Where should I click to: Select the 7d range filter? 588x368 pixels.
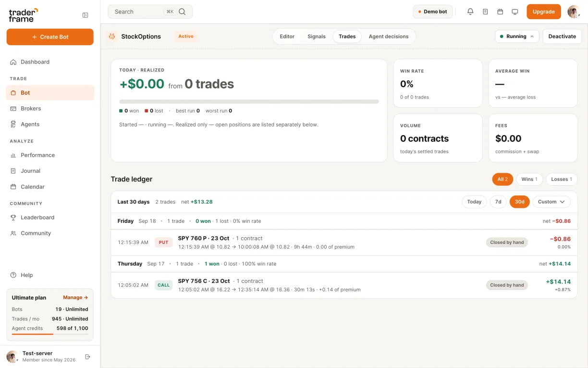pyautogui.click(x=498, y=202)
